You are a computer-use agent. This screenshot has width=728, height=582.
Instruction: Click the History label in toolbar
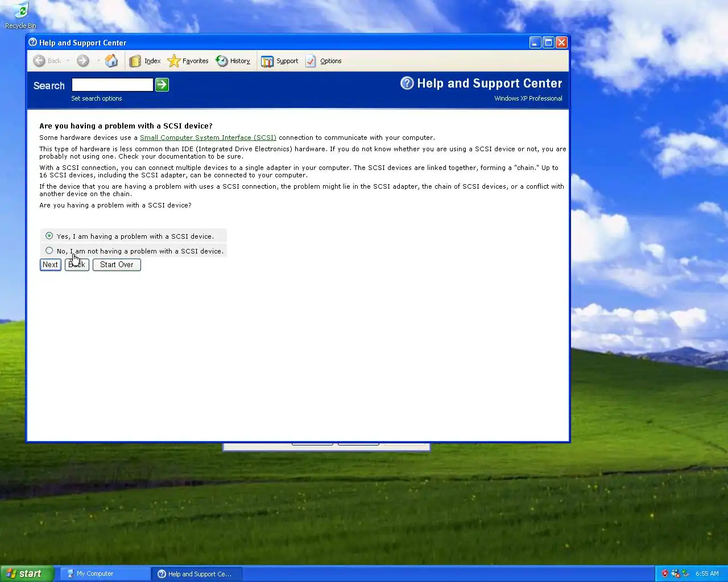[240, 61]
